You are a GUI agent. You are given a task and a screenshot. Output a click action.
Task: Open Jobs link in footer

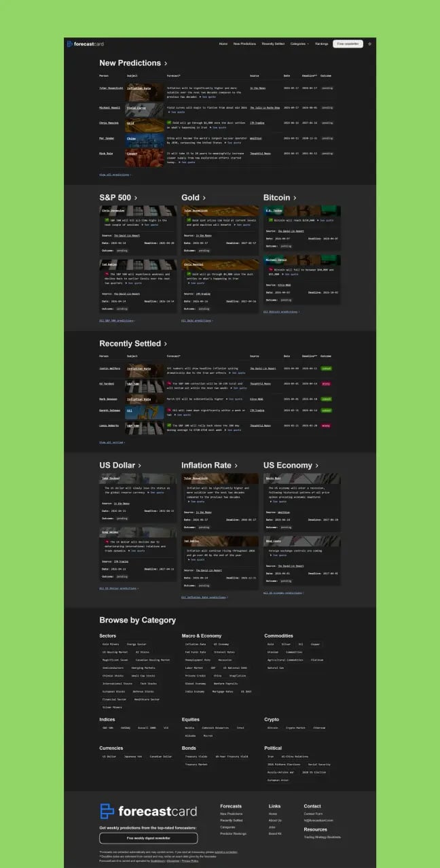point(272,827)
